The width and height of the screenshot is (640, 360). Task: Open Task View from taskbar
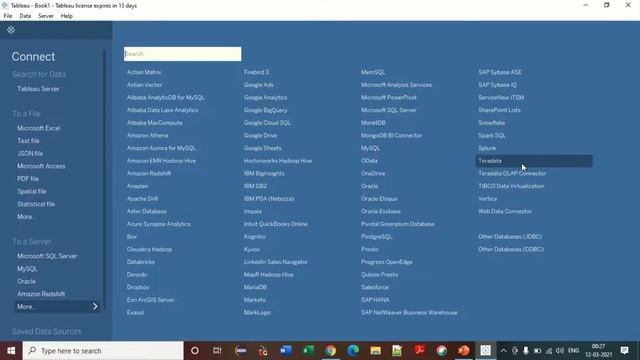click(217, 351)
